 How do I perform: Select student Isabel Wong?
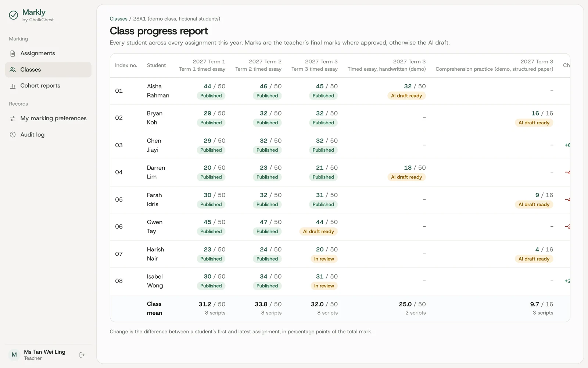[x=155, y=281]
